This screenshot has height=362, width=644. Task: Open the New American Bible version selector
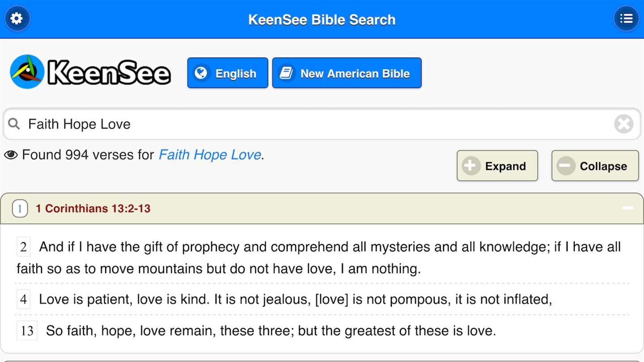pyautogui.click(x=347, y=73)
